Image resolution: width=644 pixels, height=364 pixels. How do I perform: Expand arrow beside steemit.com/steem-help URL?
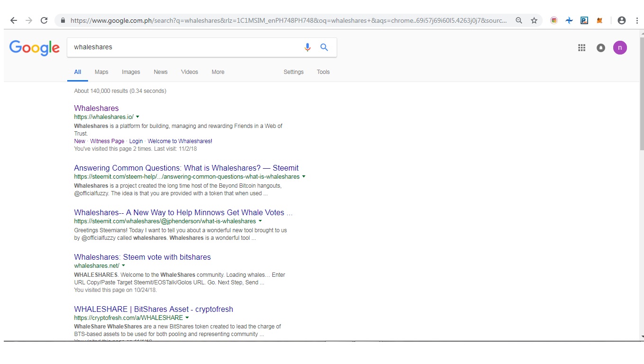click(304, 176)
